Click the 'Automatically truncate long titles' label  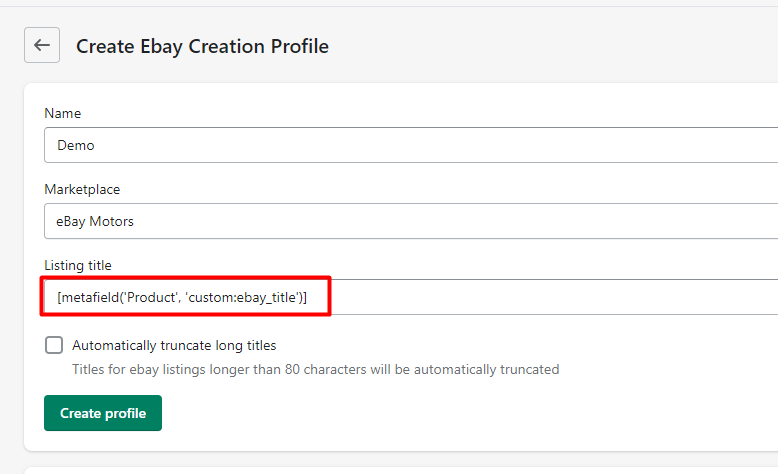pyautogui.click(x=174, y=345)
